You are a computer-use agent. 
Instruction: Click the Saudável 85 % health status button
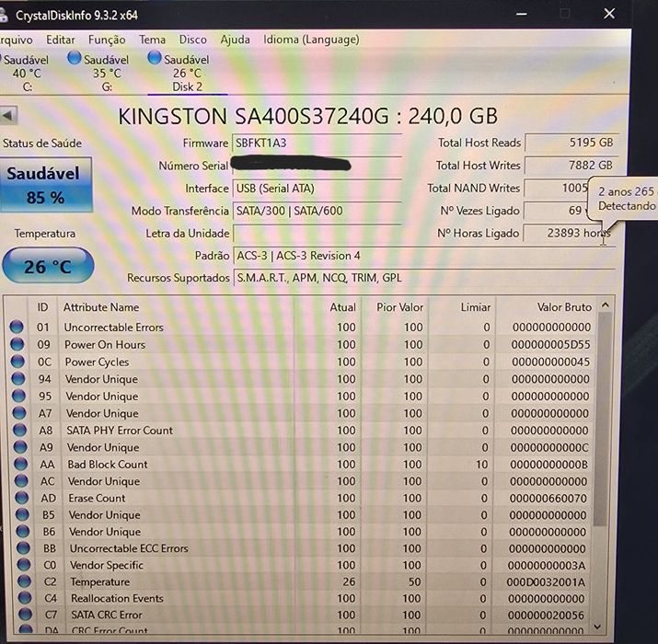point(45,185)
